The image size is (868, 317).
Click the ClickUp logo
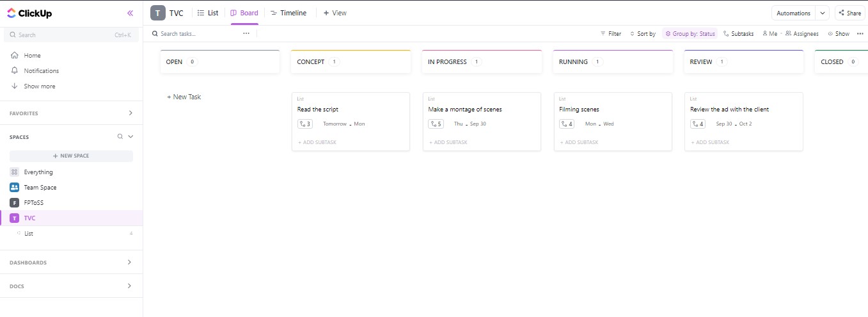pos(29,13)
